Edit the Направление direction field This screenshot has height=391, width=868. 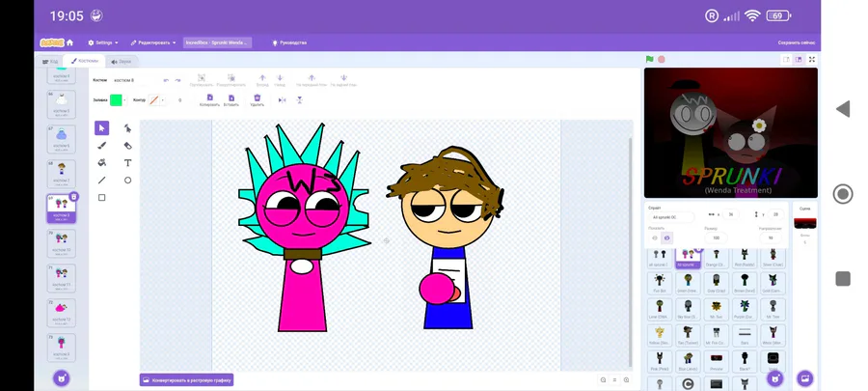771,238
